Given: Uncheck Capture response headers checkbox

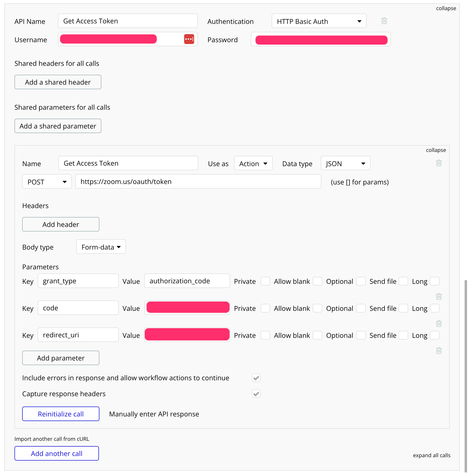Looking at the screenshot, I should (256, 394).
